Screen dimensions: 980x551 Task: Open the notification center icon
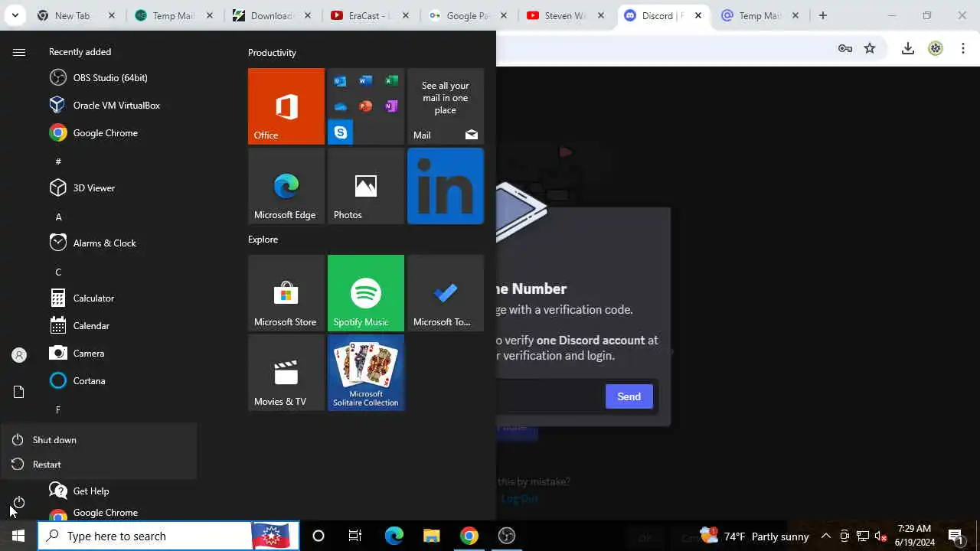pos(955,536)
